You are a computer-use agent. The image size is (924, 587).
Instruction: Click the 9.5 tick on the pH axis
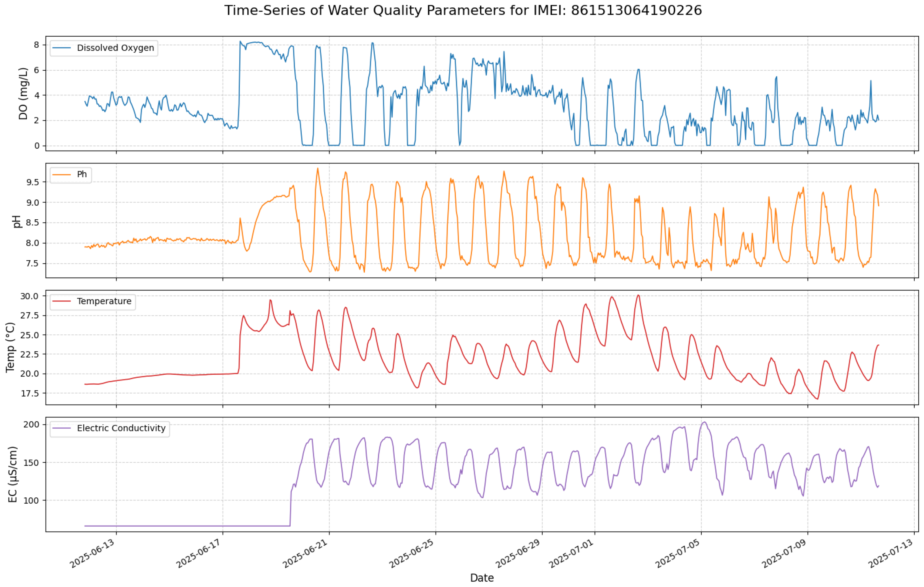(x=32, y=182)
